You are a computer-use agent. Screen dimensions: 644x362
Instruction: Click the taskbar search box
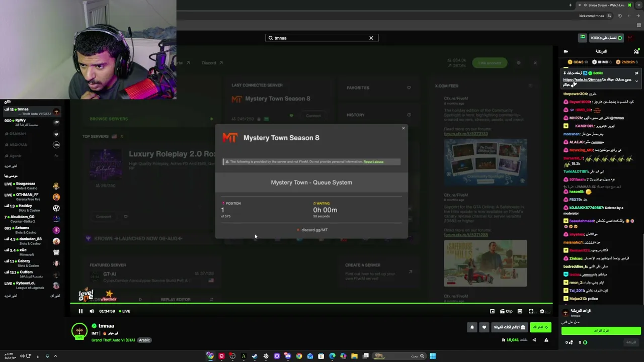[x=399, y=356]
